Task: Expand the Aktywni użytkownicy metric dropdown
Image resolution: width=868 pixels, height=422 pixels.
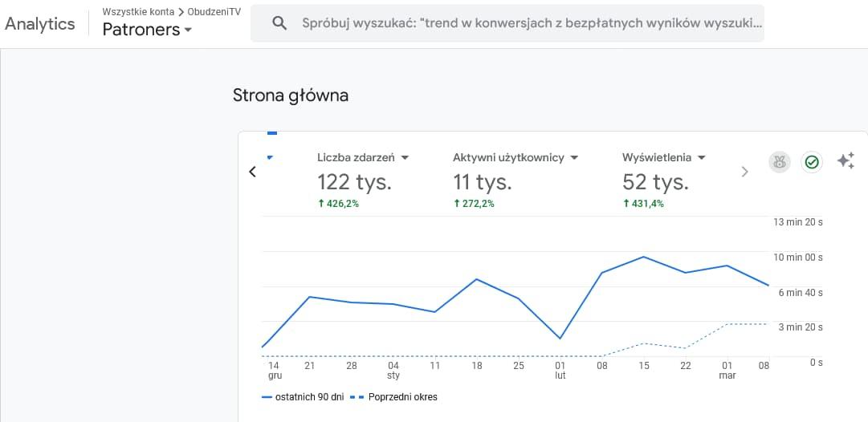Action: (x=574, y=158)
